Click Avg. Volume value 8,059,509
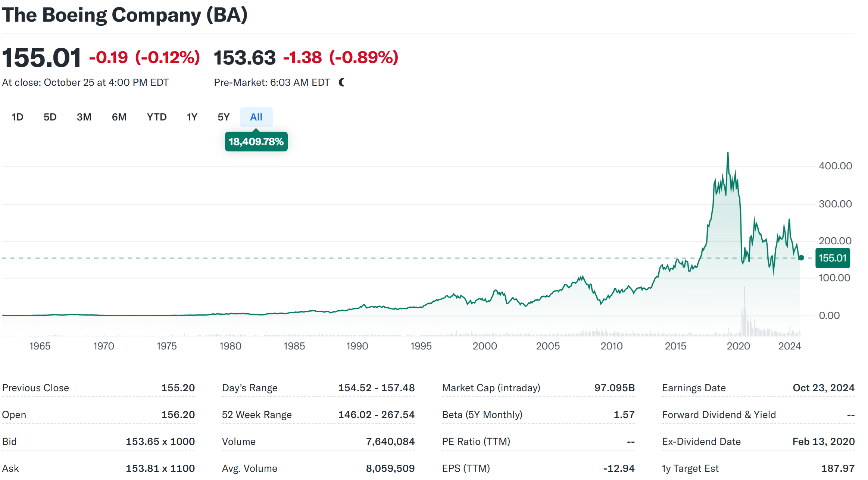This screenshot has width=868, height=480. 390,468
